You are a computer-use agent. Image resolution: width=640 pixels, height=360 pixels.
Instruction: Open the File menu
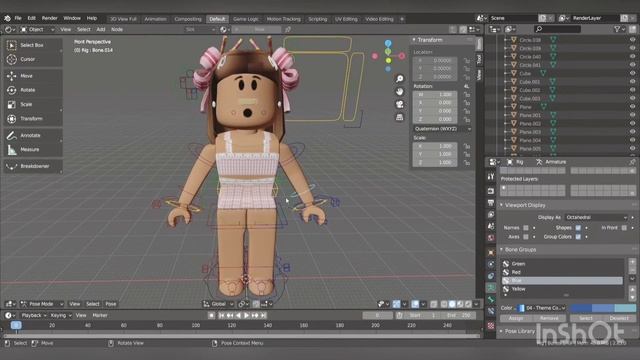click(x=18, y=18)
